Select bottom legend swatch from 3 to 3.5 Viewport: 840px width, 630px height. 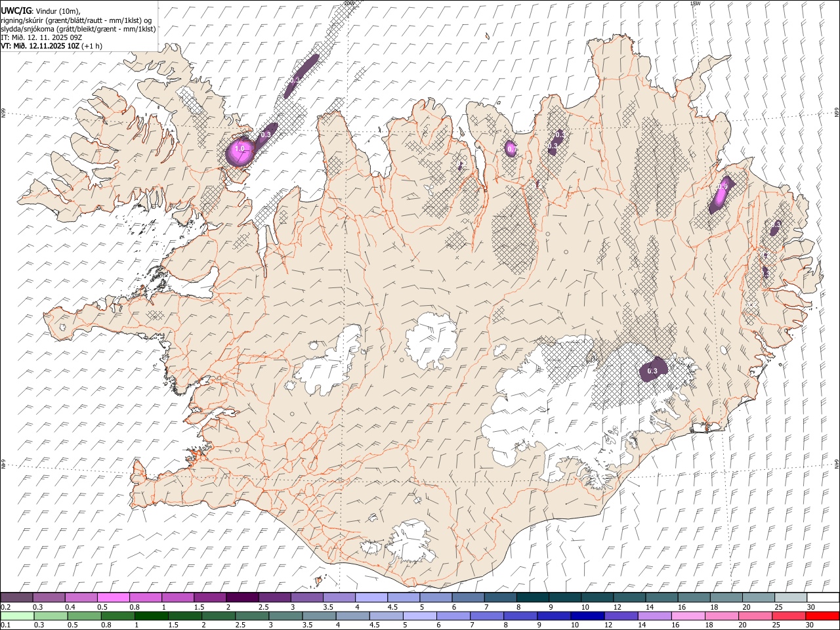285,616
